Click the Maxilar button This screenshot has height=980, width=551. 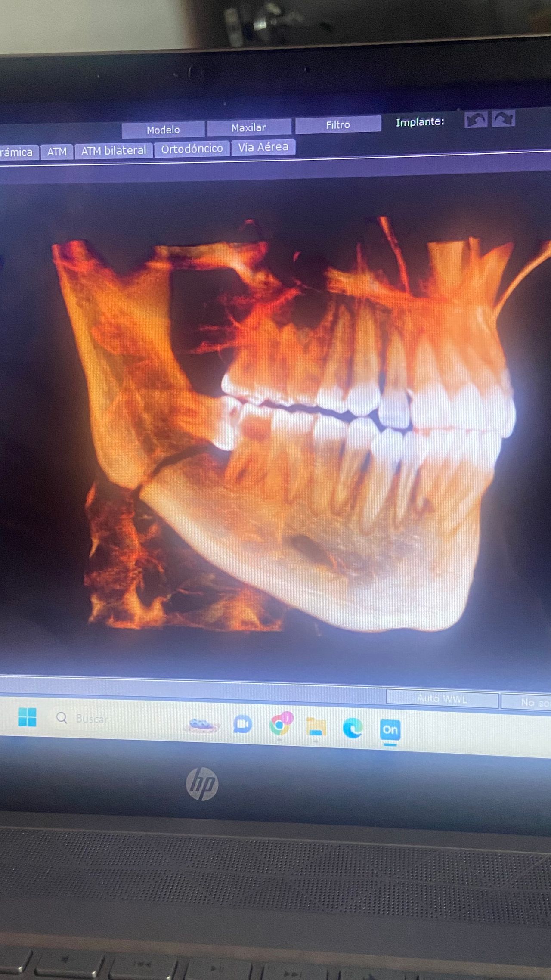tap(248, 128)
